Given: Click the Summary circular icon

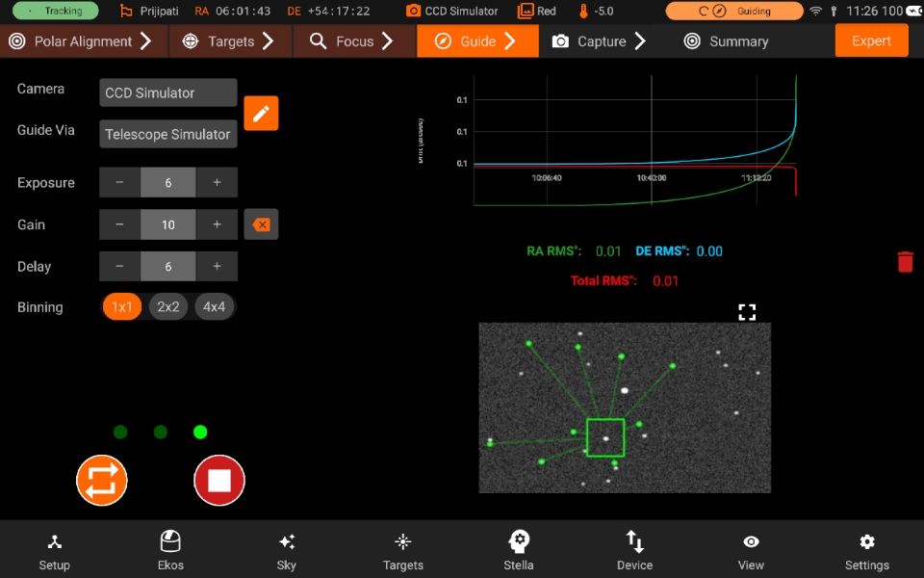Looking at the screenshot, I should 692,41.
